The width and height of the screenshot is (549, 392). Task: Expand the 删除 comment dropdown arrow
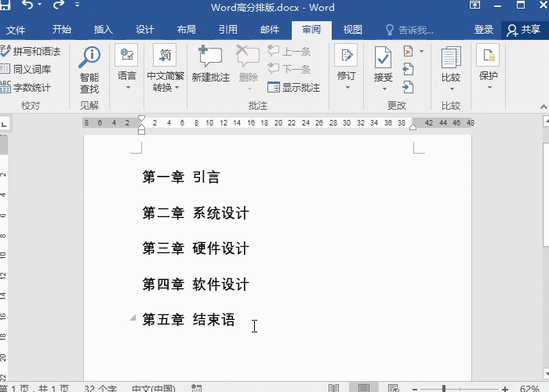coord(249,89)
